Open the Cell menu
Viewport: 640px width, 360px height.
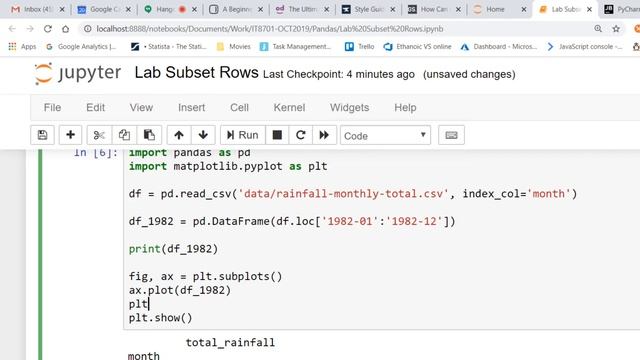coord(239,107)
